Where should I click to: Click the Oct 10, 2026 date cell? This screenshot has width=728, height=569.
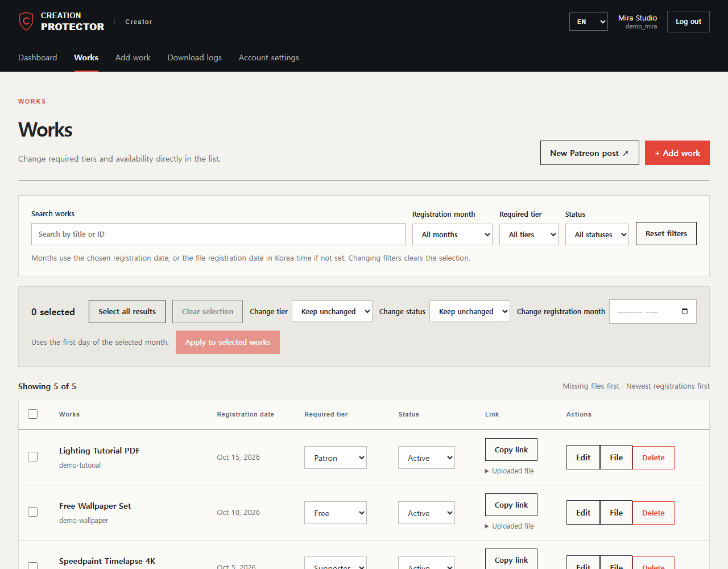(x=238, y=513)
